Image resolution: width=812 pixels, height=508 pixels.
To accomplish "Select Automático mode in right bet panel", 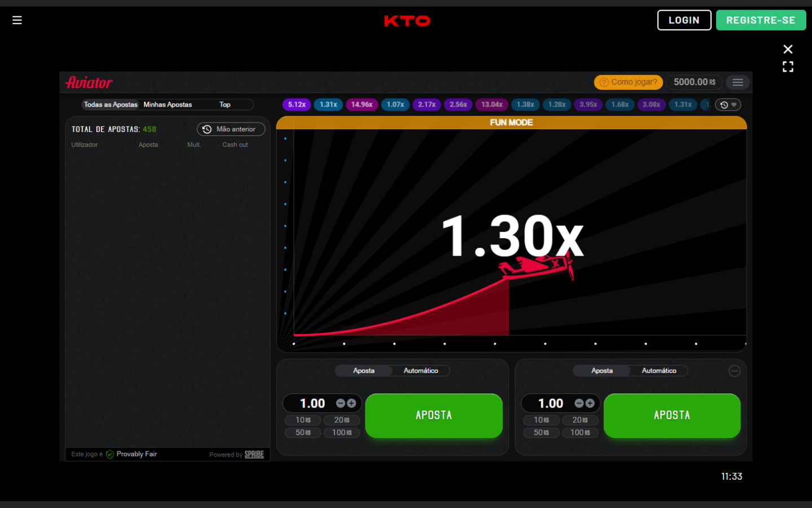I will pos(659,371).
